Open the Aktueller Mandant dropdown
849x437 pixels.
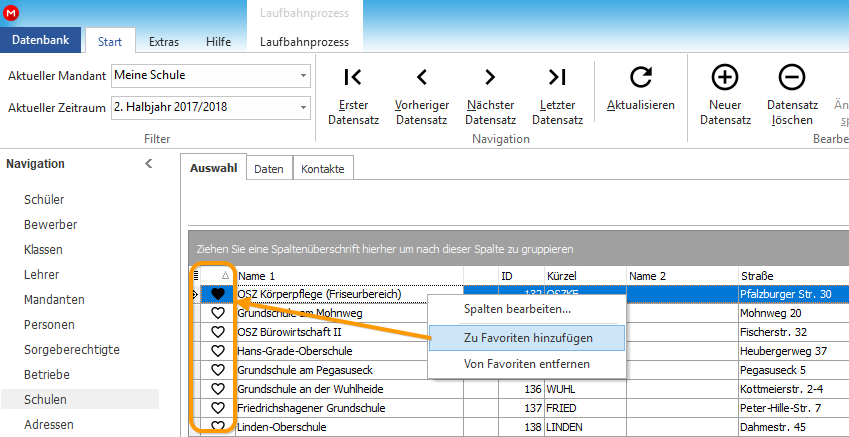pos(303,75)
